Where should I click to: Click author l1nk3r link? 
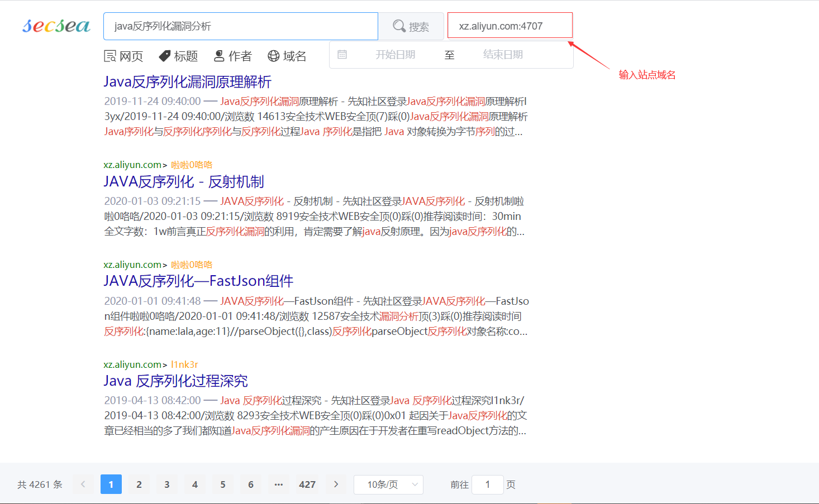pos(184,364)
